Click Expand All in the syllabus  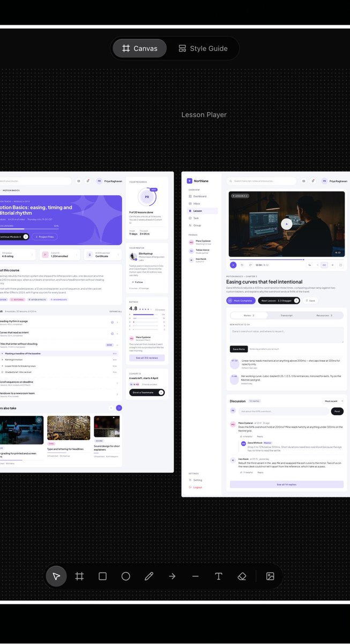click(x=115, y=311)
